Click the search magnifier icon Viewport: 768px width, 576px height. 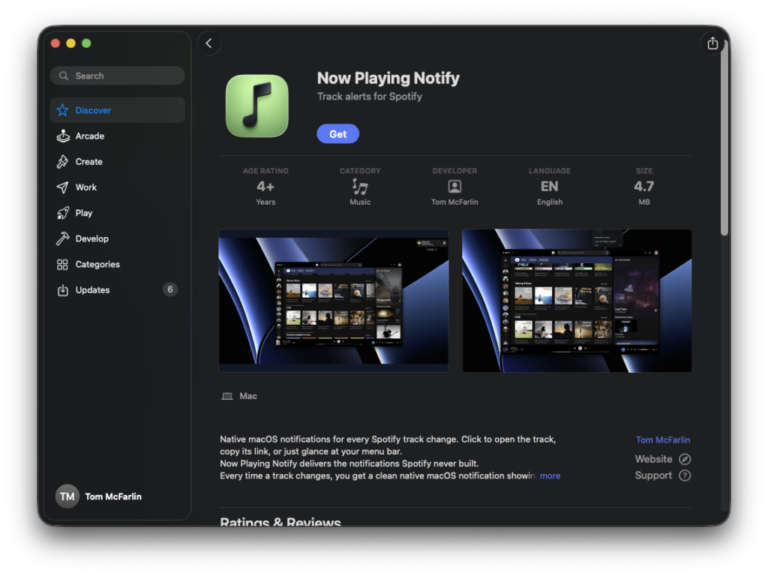[x=64, y=76]
